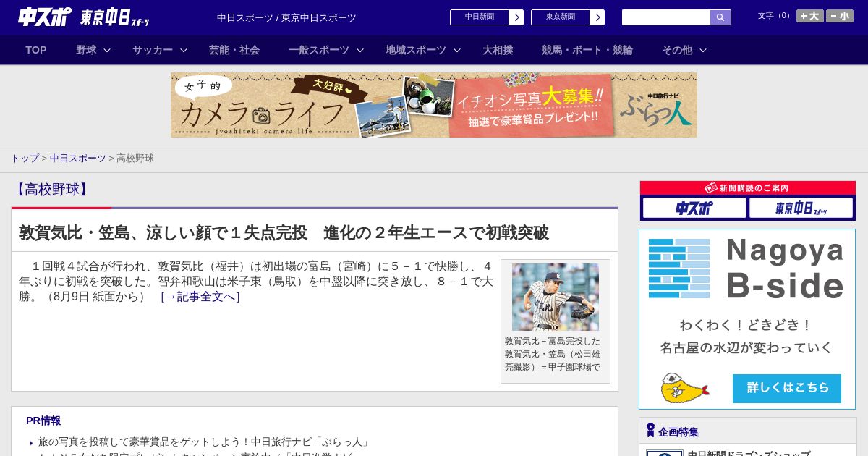
Task: Increase text size with 大 button
Action: [x=810, y=16]
